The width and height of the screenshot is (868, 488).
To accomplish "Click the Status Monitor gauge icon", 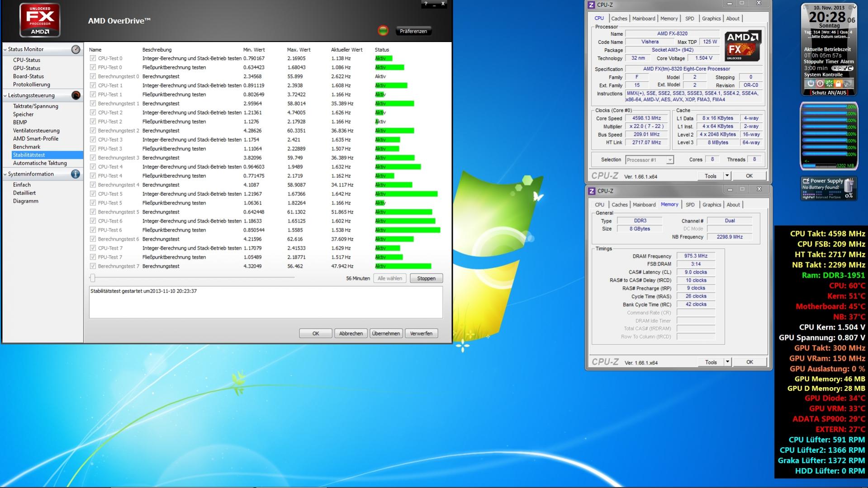I will click(x=76, y=49).
